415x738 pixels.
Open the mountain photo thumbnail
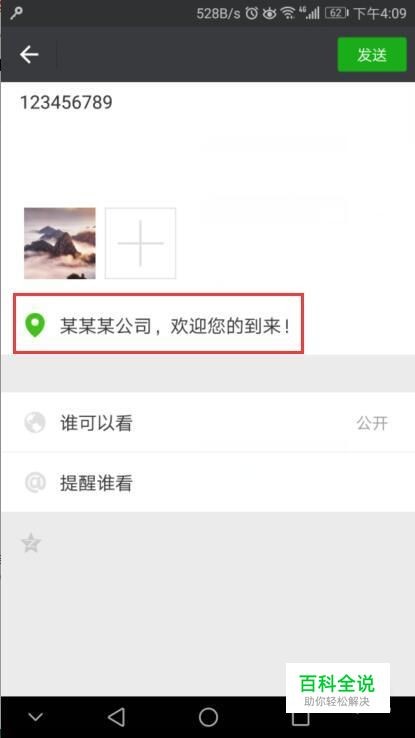pos(60,243)
